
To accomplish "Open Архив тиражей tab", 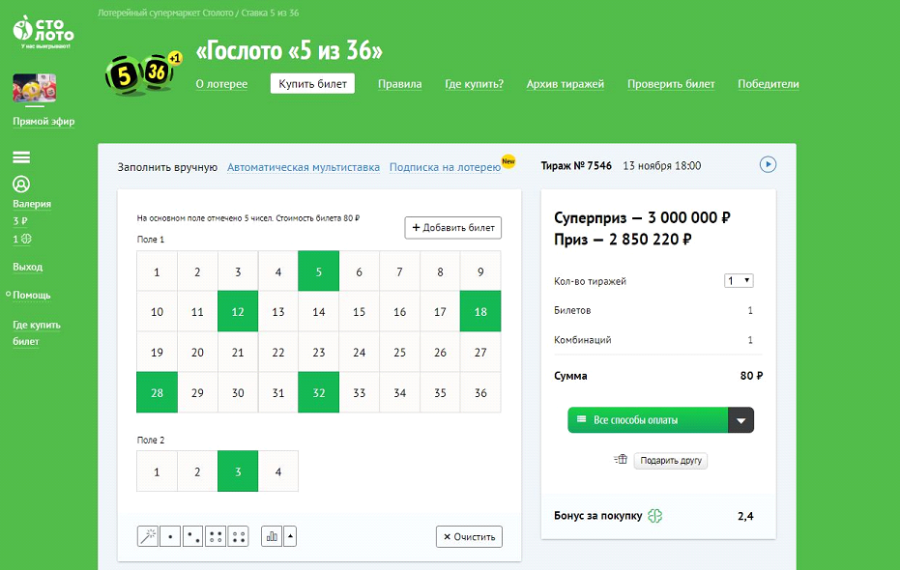I will coord(565,84).
